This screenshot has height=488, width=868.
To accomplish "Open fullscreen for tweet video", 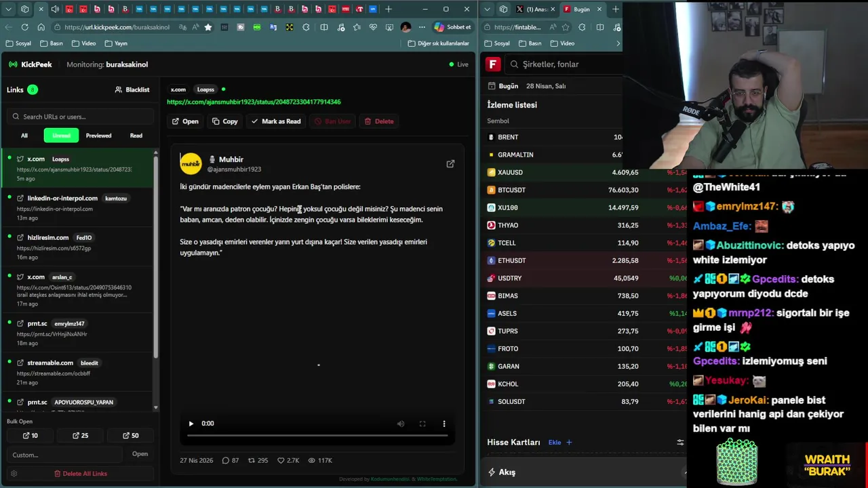I will pyautogui.click(x=422, y=424).
